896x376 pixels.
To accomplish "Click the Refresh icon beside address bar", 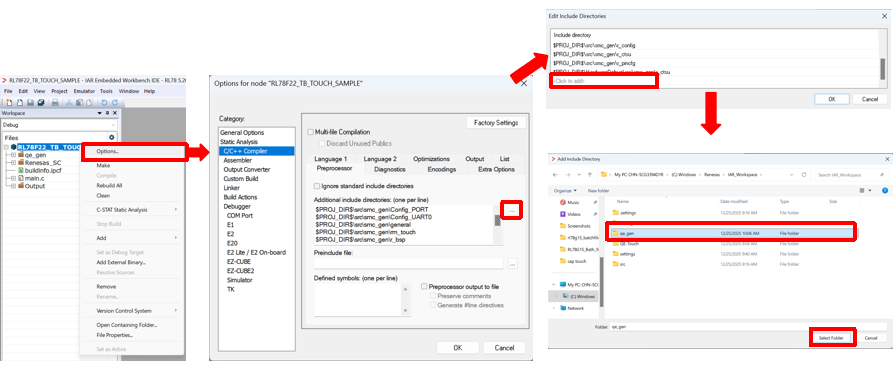I will tap(803, 174).
